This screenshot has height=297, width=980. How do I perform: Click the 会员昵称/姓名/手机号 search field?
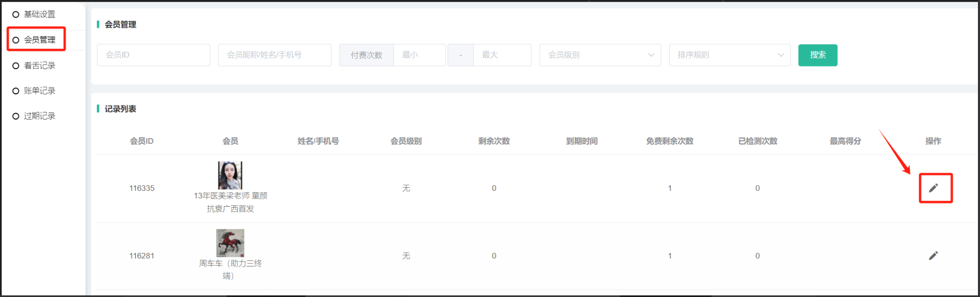(274, 55)
